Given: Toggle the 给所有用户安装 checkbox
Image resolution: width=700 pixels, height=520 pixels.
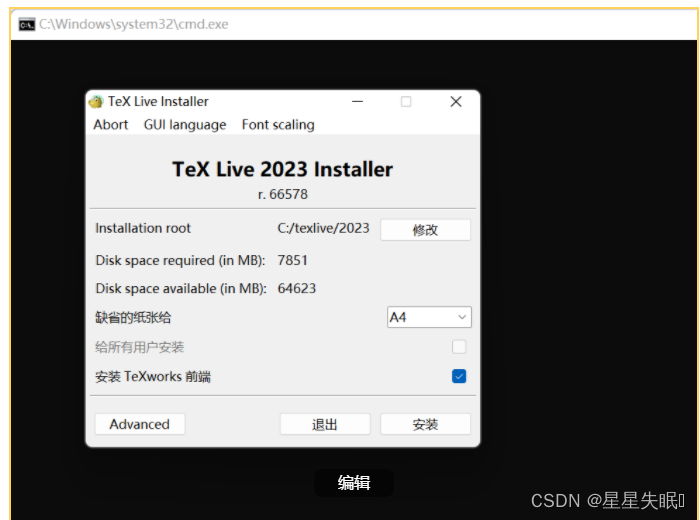Looking at the screenshot, I should point(459,346).
